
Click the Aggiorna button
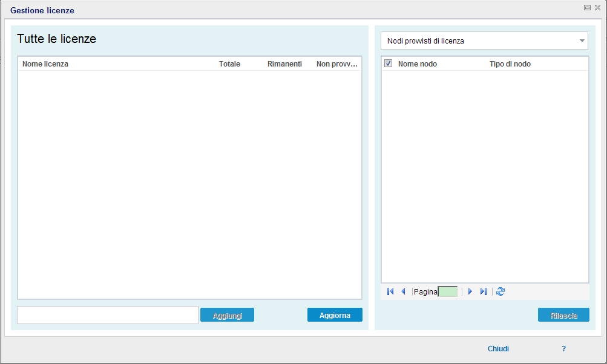coord(335,314)
